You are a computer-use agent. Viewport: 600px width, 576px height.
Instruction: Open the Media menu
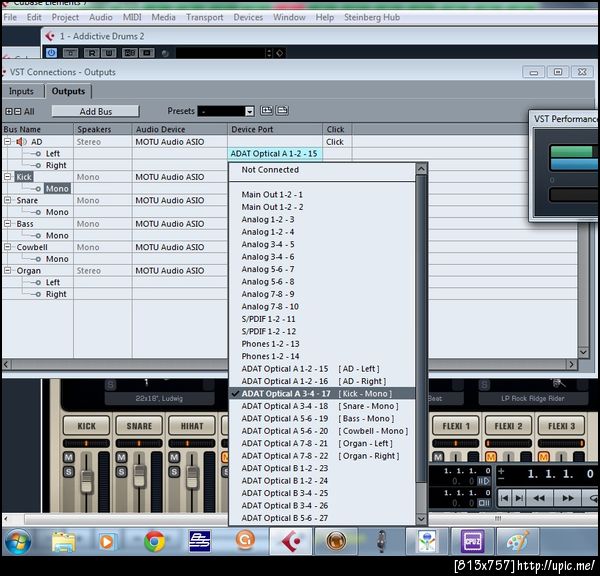pos(163,17)
